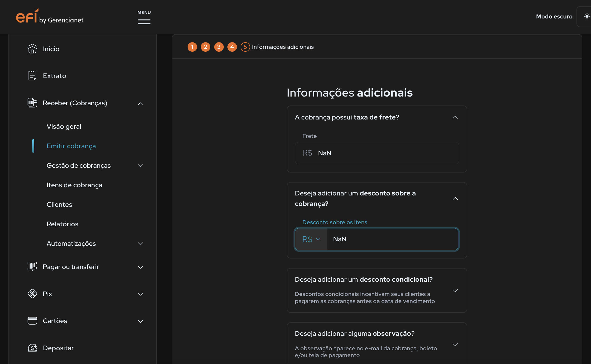Collapse the taxa de frete section chevron

pos(455,117)
